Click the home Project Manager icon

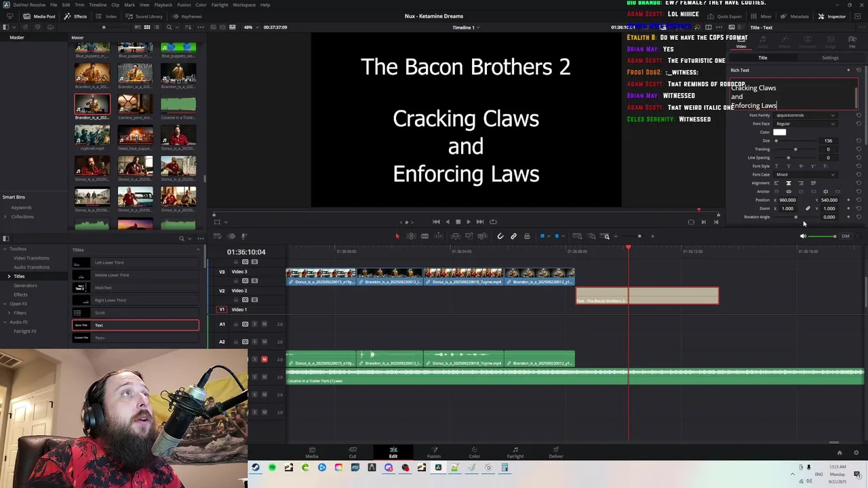tap(840, 453)
